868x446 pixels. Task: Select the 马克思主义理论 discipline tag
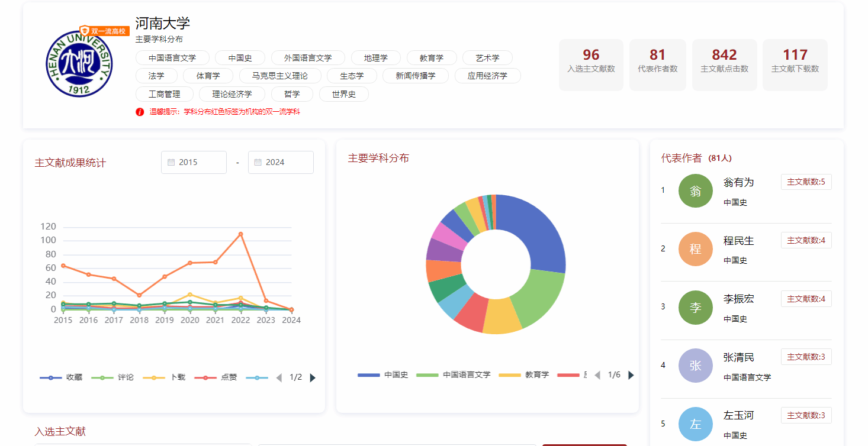280,76
